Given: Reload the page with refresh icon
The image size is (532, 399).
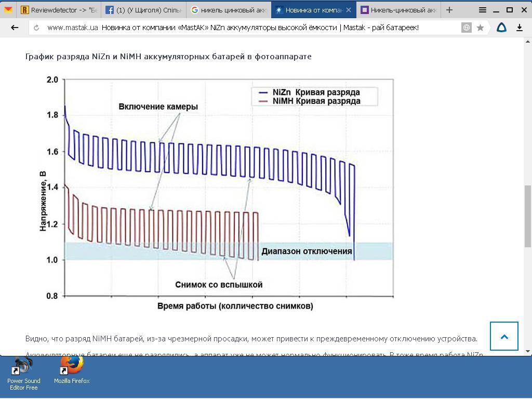Looking at the screenshot, I should click(36, 28).
